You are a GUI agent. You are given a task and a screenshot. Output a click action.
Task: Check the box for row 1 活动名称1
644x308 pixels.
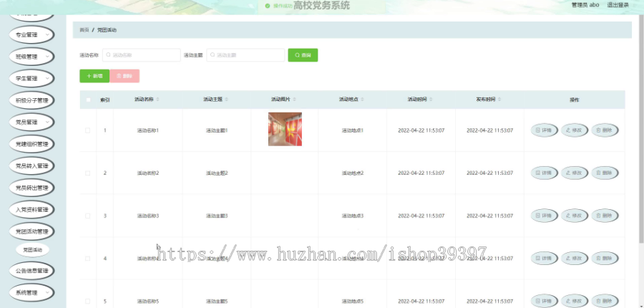87,130
